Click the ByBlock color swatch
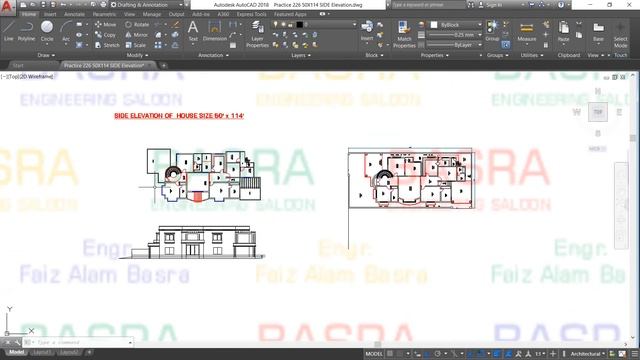The width and height of the screenshot is (640, 360). coord(434,25)
